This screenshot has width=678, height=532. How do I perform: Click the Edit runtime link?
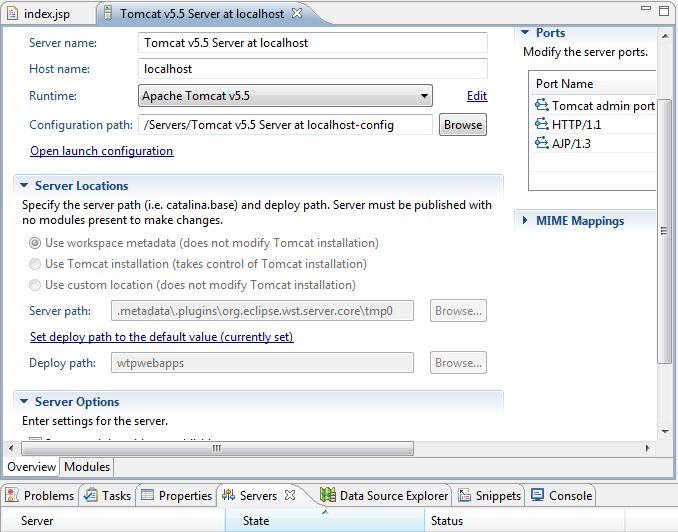pyautogui.click(x=477, y=96)
